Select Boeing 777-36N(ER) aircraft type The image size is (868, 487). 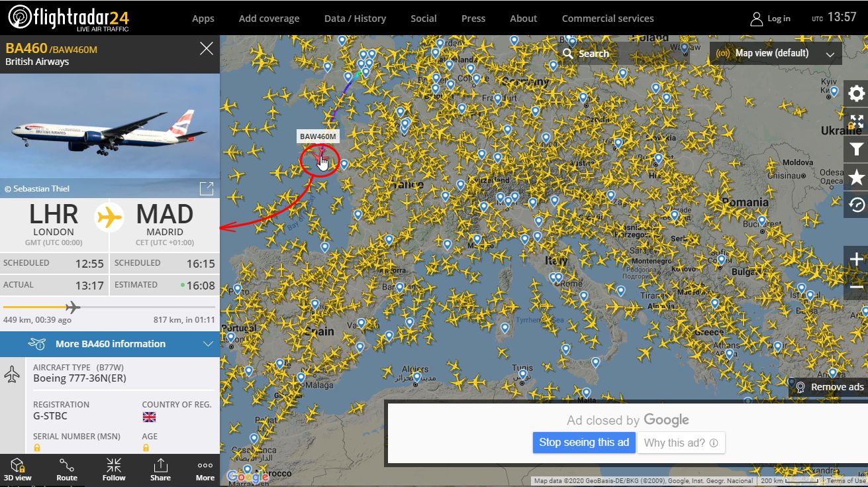pos(79,378)
